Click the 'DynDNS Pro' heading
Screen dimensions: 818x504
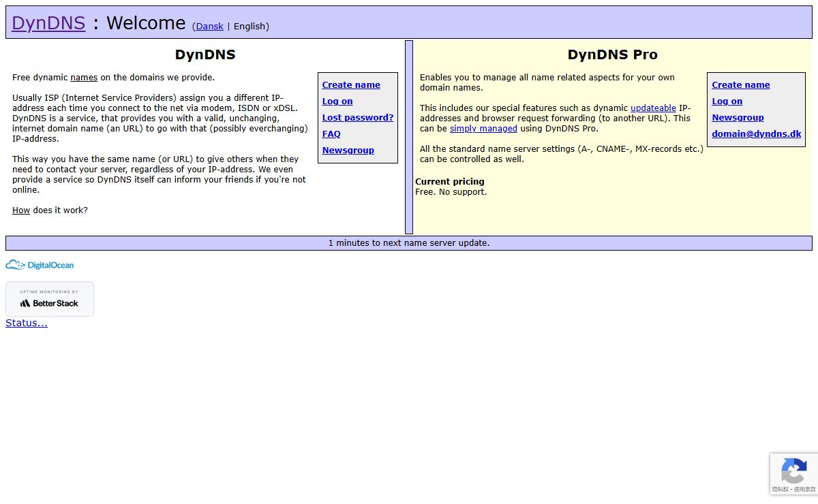[x=613, y=54]
